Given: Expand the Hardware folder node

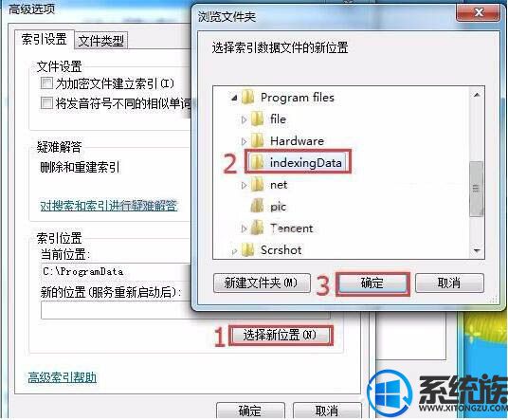Looking at the screenshot, I should [244, 141].
